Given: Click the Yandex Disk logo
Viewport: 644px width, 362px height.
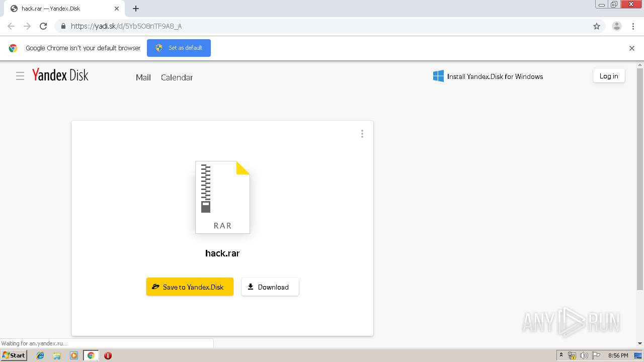Looking at the screenshot, I should tap(60, 75).
